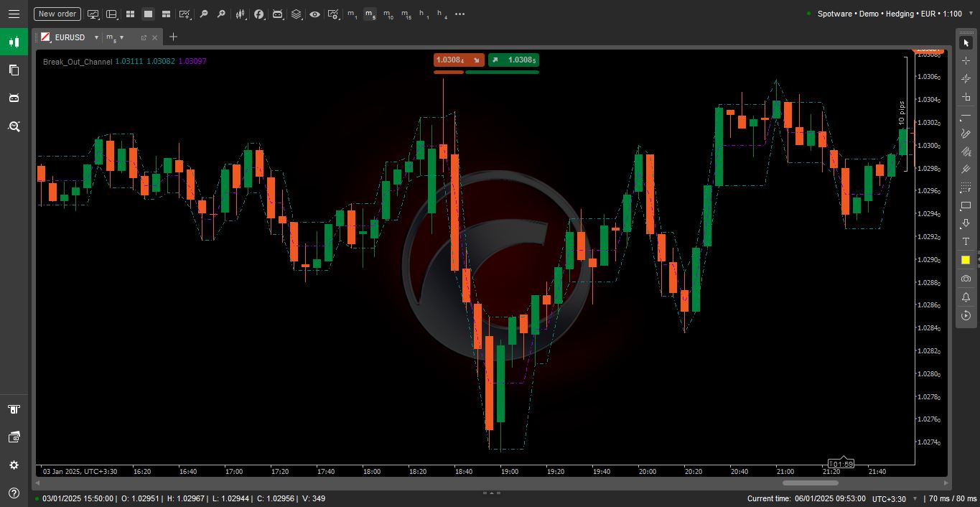
Task: Click the New order button
Action: (x=57, y=14)
